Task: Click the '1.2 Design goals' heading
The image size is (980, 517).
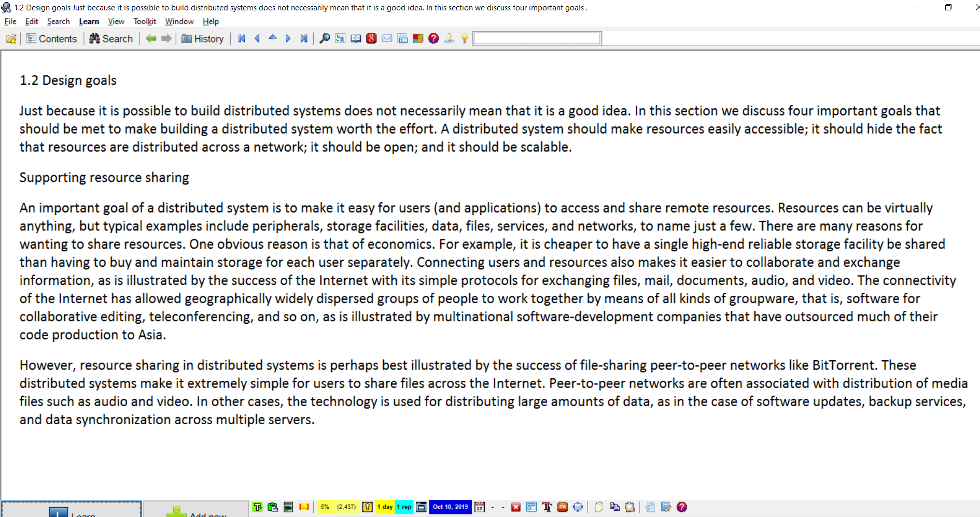Action: [68, 80]
